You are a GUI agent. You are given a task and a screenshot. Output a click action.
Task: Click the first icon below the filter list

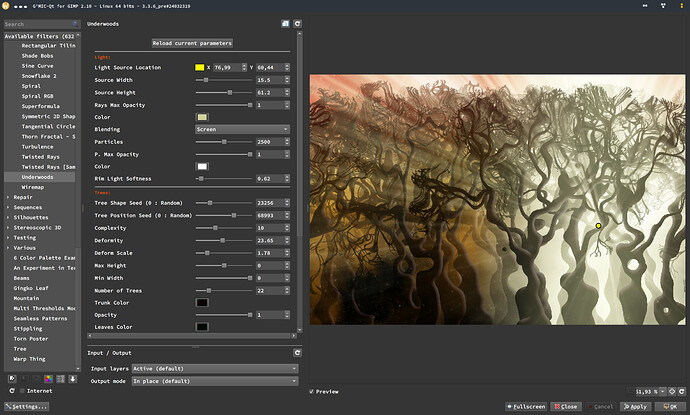tap(11, 378)
